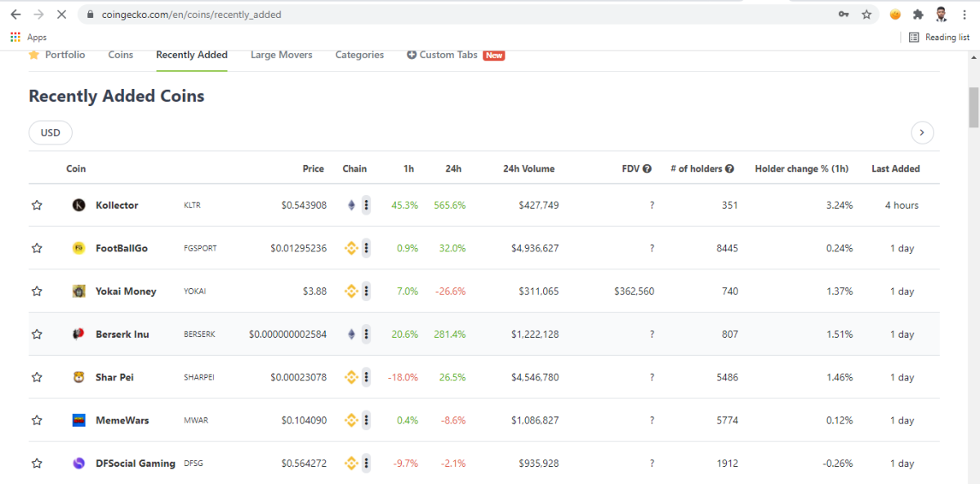Open chain options menu for Berserk Inu

(366, 335)
